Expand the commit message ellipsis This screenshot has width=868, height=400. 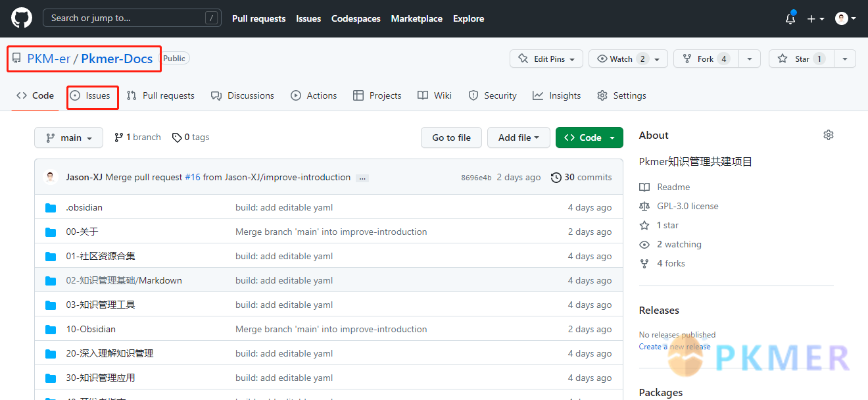362,178
